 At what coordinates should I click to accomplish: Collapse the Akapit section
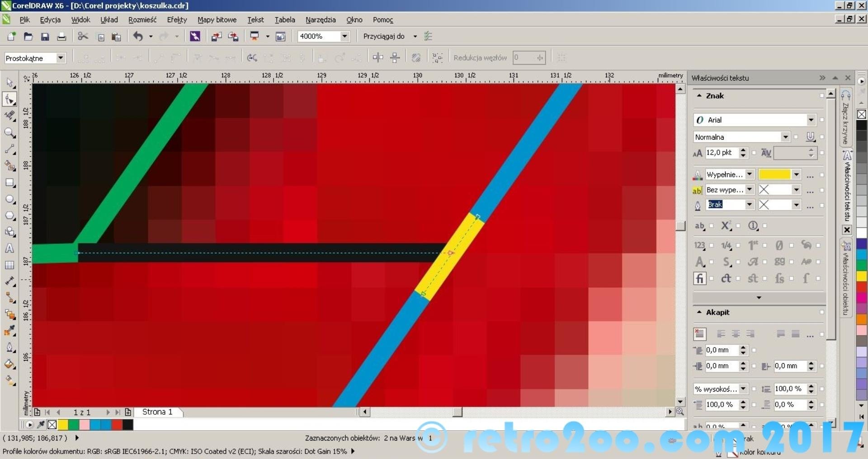pos(699,312)
